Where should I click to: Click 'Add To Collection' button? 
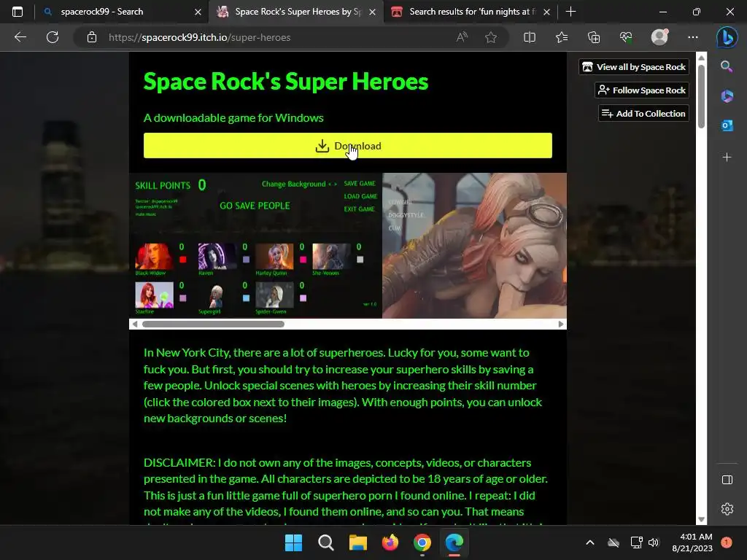[x=643, y=113]
